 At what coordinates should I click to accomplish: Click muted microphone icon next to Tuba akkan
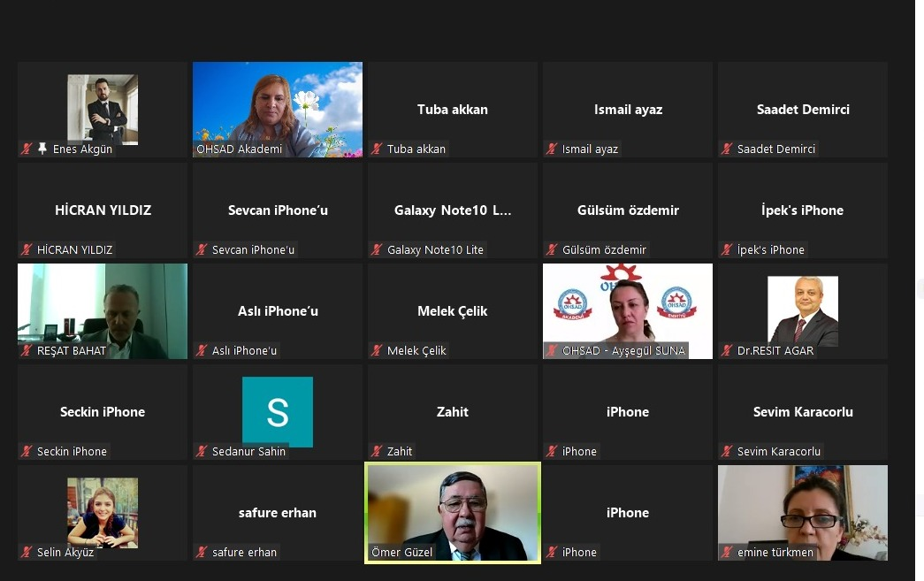pyautogui.click(x=377, y=149)
